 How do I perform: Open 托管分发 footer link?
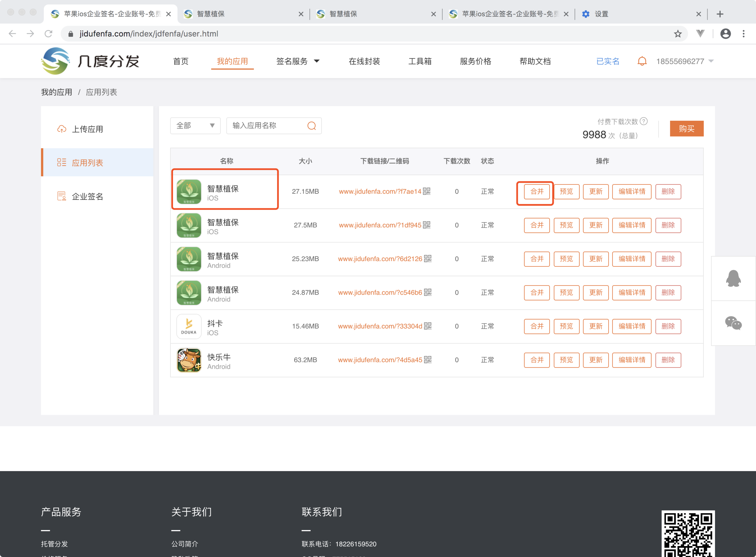click(54, 544)
